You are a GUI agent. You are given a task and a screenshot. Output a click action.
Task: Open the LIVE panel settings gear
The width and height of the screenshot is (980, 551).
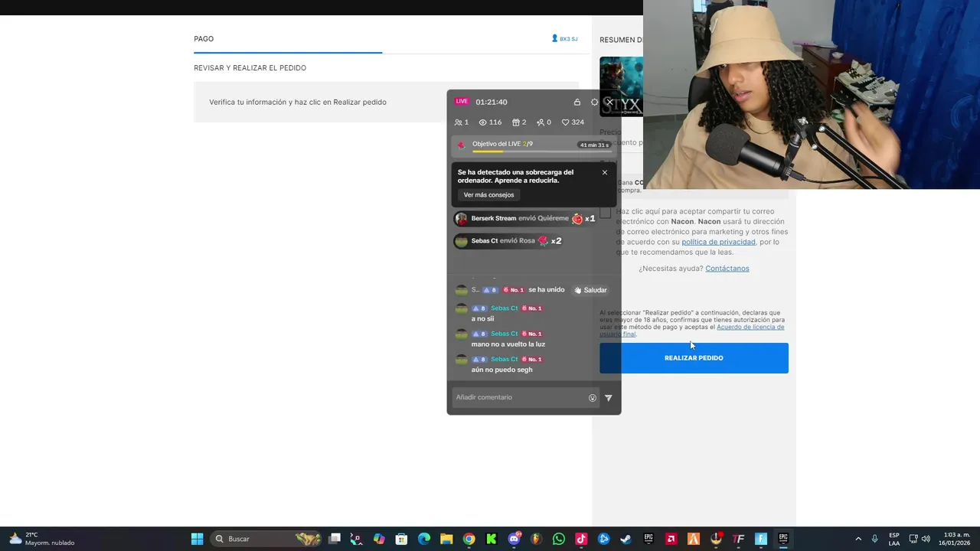594,102
